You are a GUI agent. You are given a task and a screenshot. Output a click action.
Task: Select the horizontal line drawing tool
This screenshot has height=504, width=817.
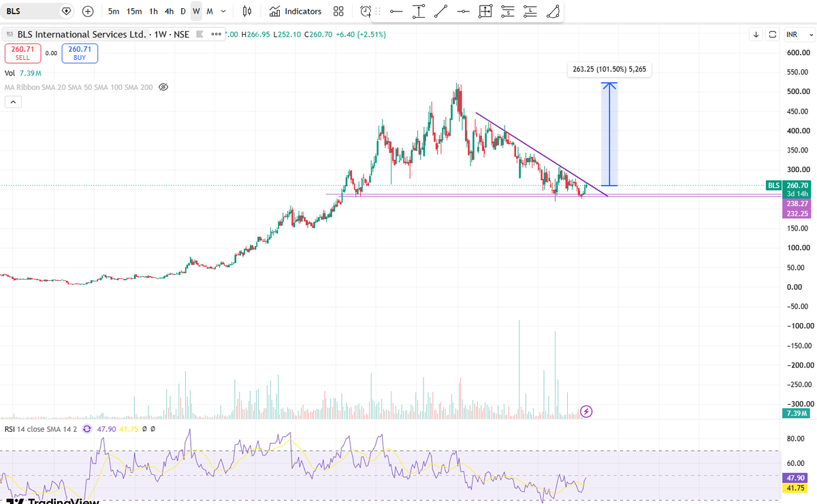point(396,12)
